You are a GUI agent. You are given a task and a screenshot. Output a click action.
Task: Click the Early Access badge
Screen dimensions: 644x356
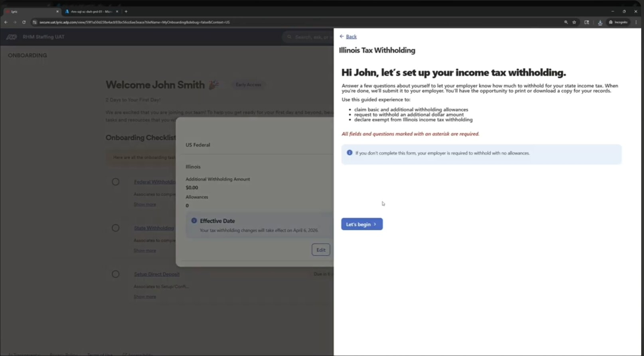(248, 85)
